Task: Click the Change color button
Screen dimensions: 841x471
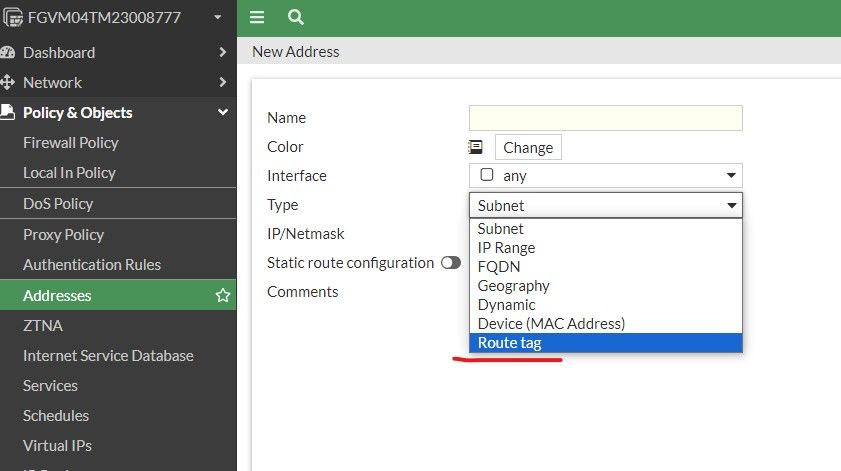Action: (528, 147)
